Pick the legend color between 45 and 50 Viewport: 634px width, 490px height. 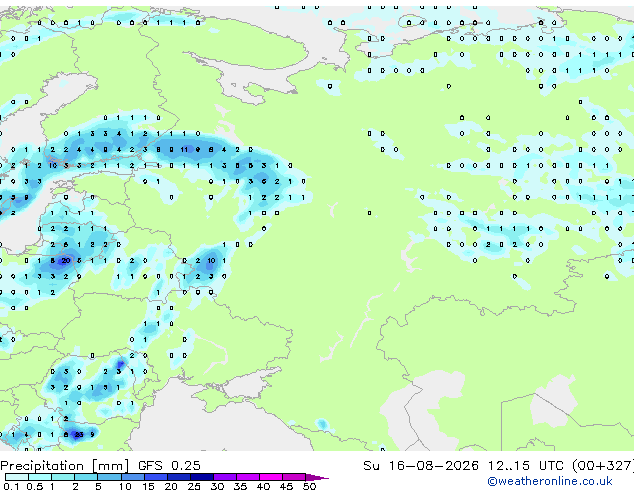[294, 477]
